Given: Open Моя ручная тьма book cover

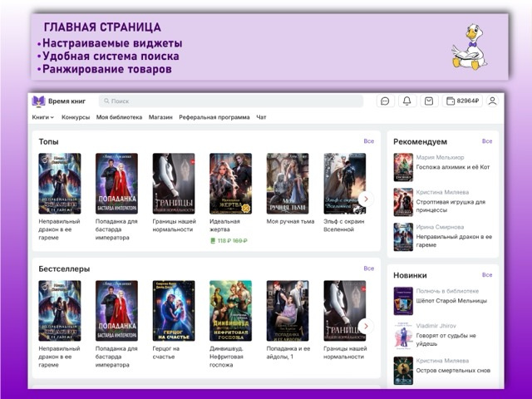Looking at the screenshot, I should (288, 184).
